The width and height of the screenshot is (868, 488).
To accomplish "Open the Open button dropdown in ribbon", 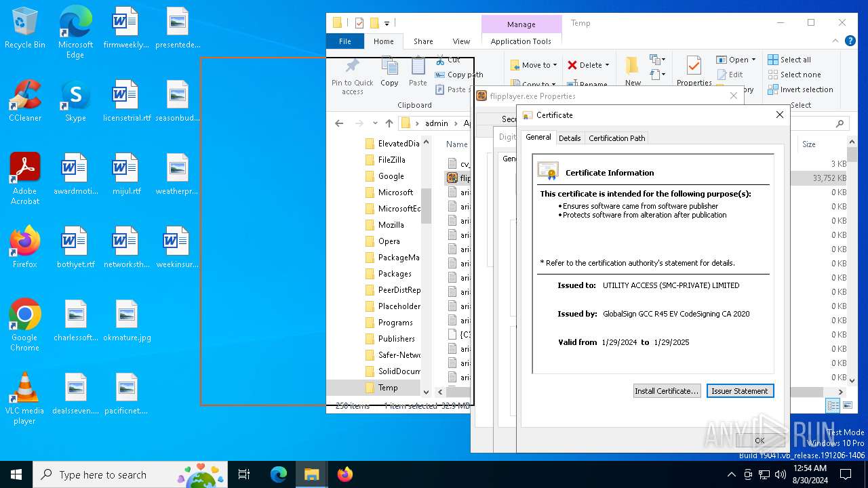I will tap(753, 60).
